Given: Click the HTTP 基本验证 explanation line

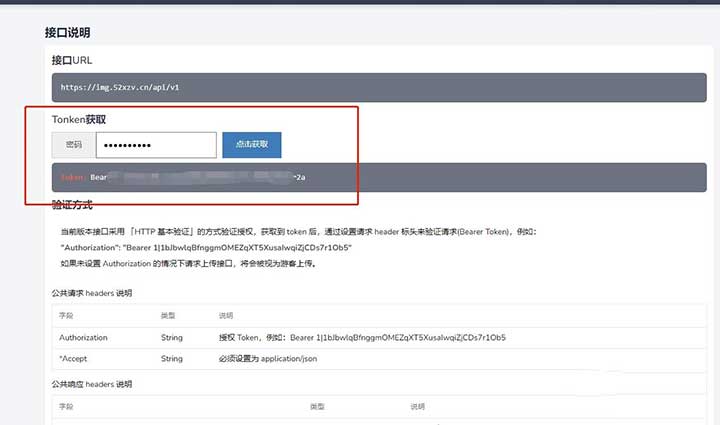Looking at the screenshot, I should click(298, 231).
